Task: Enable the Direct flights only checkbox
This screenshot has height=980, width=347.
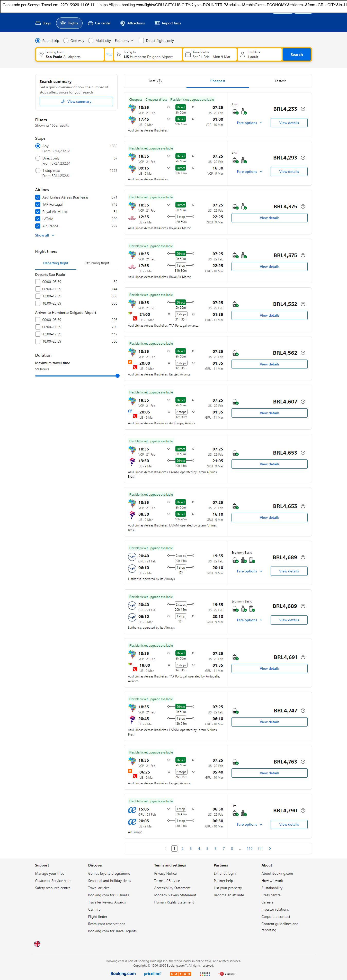Action: click(x=141, y=41)
